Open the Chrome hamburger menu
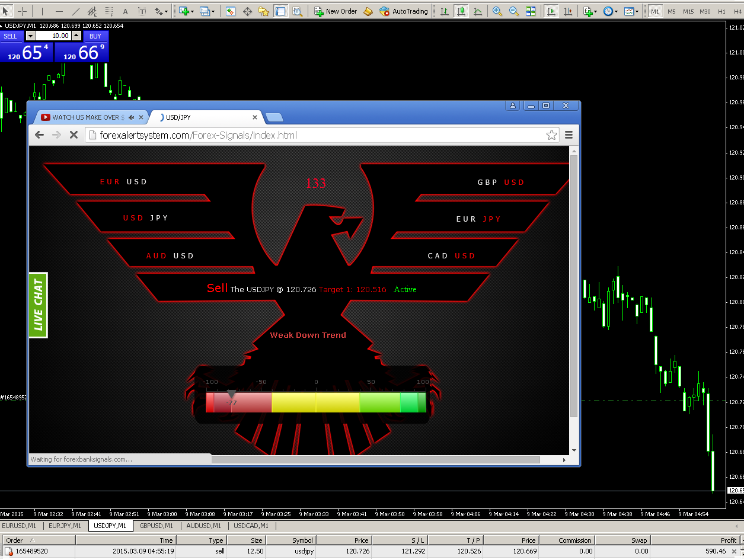This screenshot has height=560, width=744. [569, 135]
